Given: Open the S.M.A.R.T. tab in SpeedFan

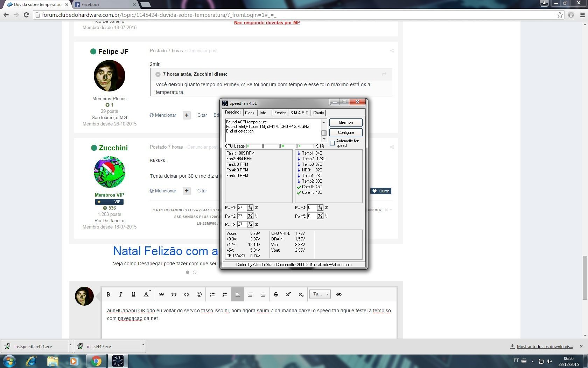Looking at the screenshot, I should coord(299,113).
